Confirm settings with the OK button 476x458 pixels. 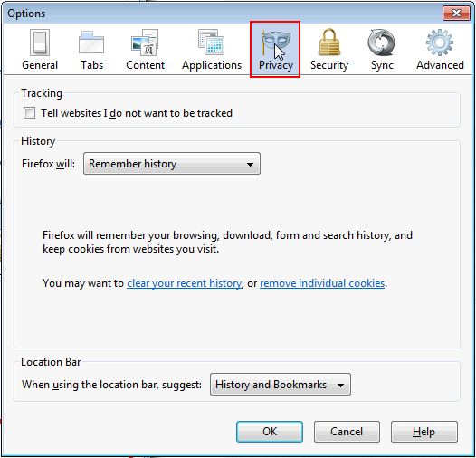click(x=270, y=432)
